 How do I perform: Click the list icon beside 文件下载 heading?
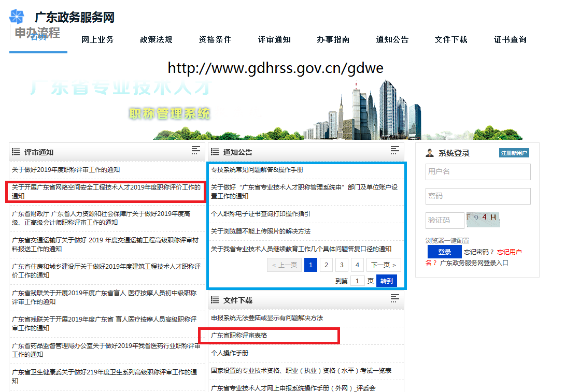point(215,300)
